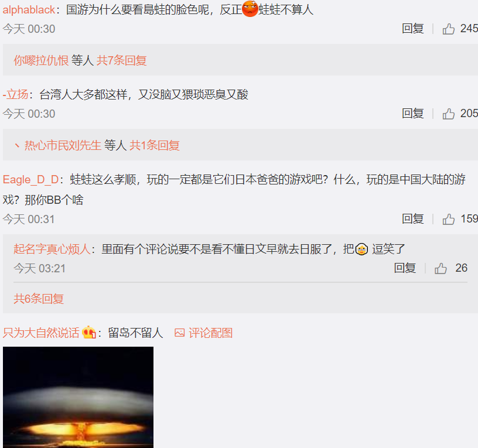Click the 评论配图 picture icon

coord(180,333)
